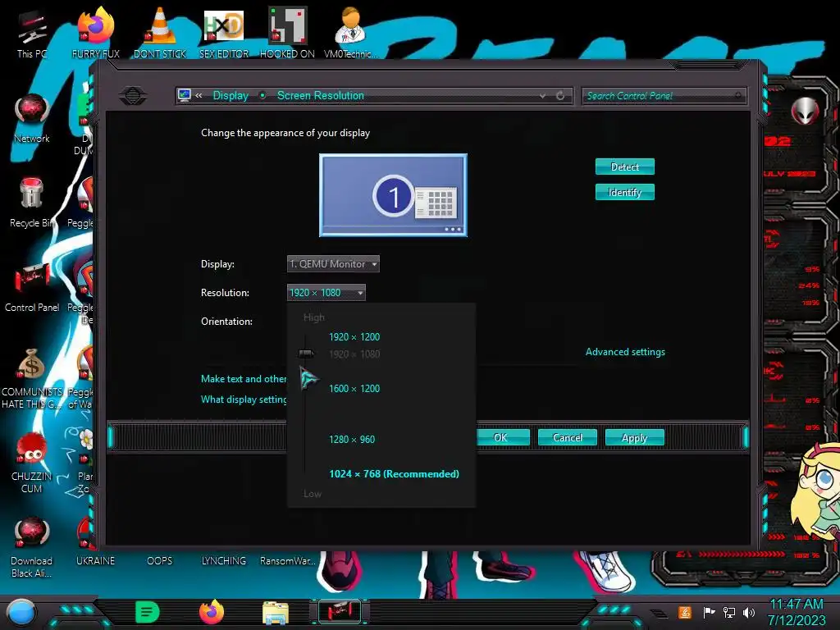Screen dimensions: 840x630
Task: Open the Network desktop icon
Action: point(32,118)
